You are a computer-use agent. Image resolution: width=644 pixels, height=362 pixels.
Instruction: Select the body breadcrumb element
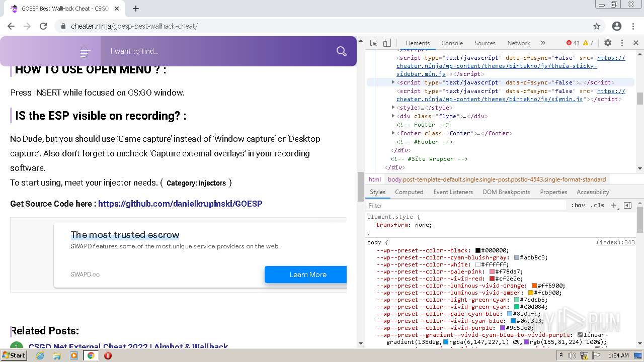click(497, 179)
